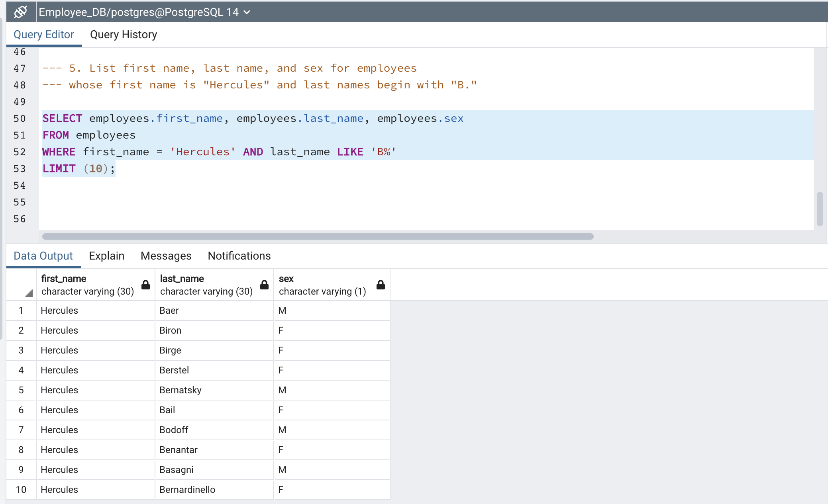Click the cell containing Bernardinello
This screenshot has height=504, width=828.
coord(214,490)
